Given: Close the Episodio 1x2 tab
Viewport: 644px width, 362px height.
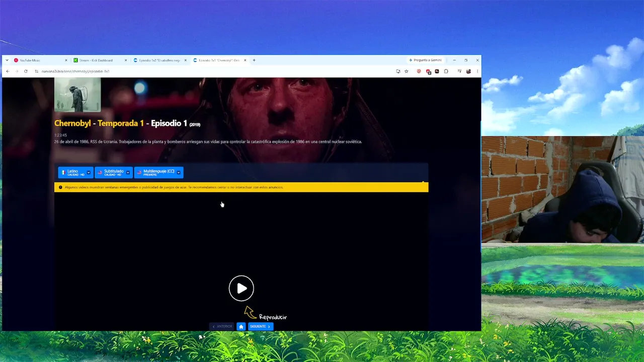Looking at the screenshot, I should (x=186, y=60).
